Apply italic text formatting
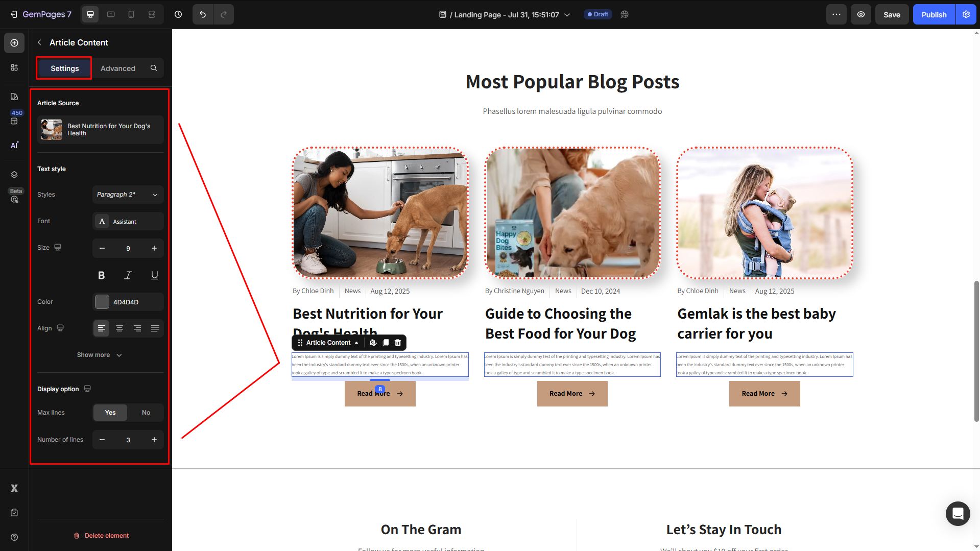Viewport: 980px width, 551px height. (128, 275)
